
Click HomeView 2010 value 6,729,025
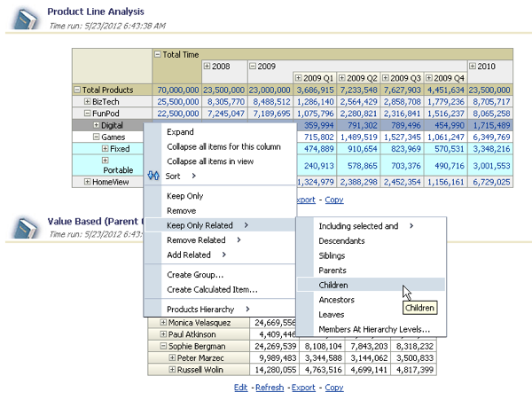tap(491, 182)
